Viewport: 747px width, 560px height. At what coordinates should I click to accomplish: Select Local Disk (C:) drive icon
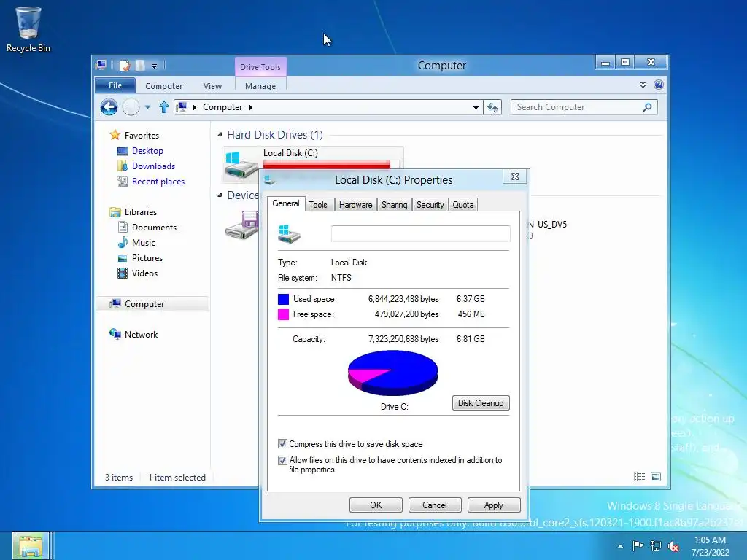[241, 165]
